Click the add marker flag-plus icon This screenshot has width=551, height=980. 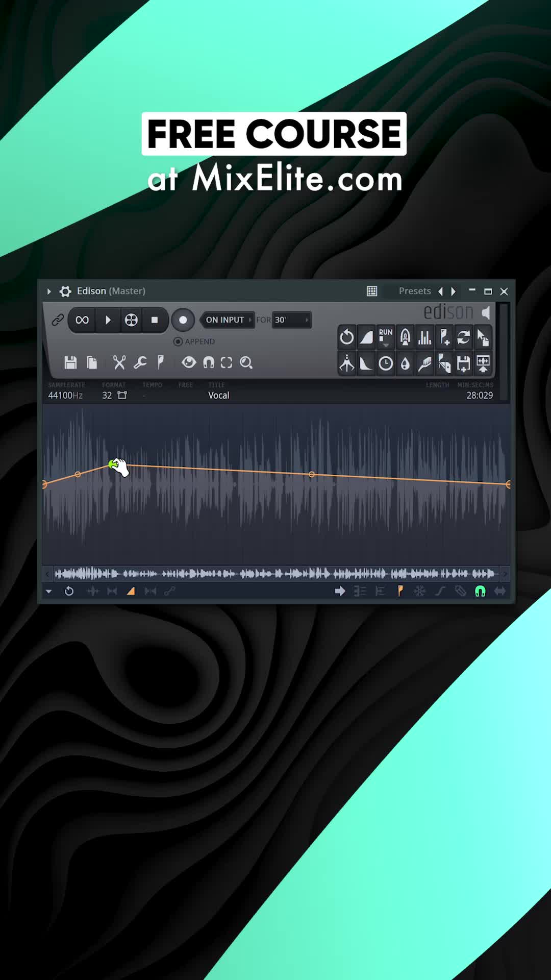coord(444,337)
